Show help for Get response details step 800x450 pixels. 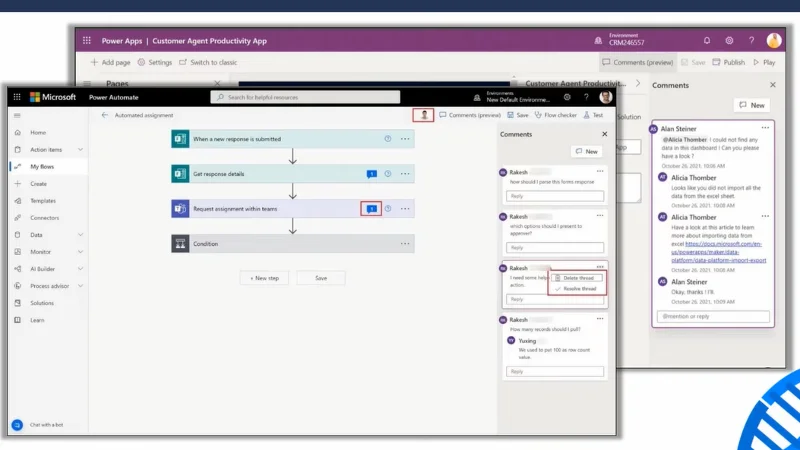point(388,174)
